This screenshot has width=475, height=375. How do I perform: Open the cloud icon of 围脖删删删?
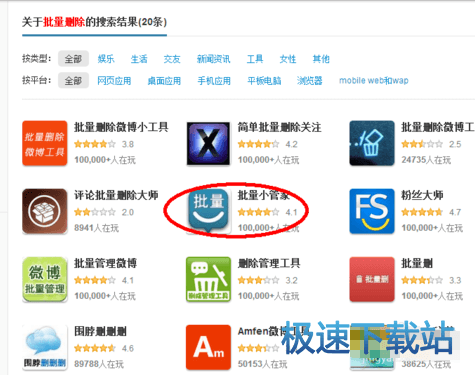point(45,347)
